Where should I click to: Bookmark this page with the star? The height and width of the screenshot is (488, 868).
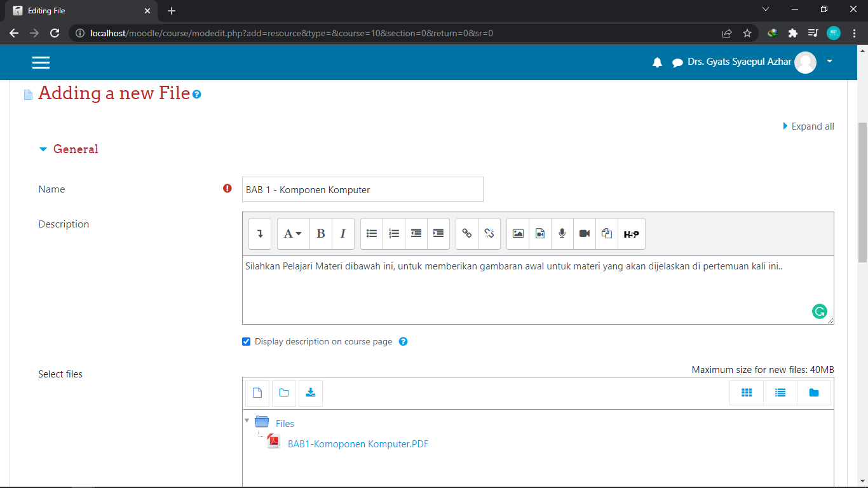pos(747,33)
